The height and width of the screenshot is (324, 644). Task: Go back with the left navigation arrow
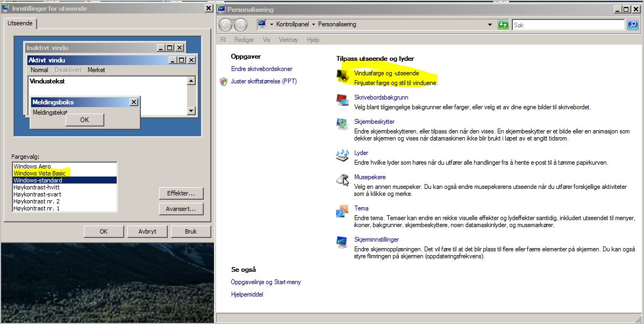tap(225, 25)
